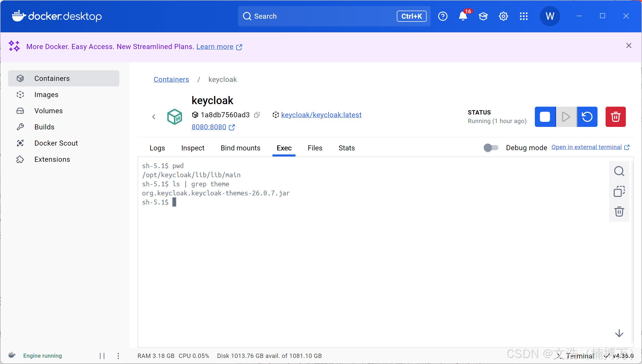Open the Docker apps grid icon
This screenshot has height=364, width=642.
(523, 16)
